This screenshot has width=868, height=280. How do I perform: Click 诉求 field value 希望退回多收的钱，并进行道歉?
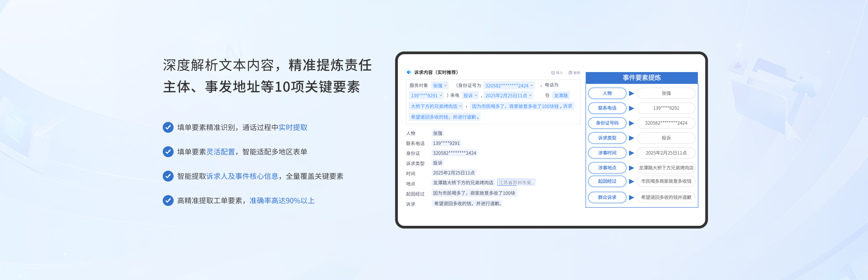click(467, 204)
